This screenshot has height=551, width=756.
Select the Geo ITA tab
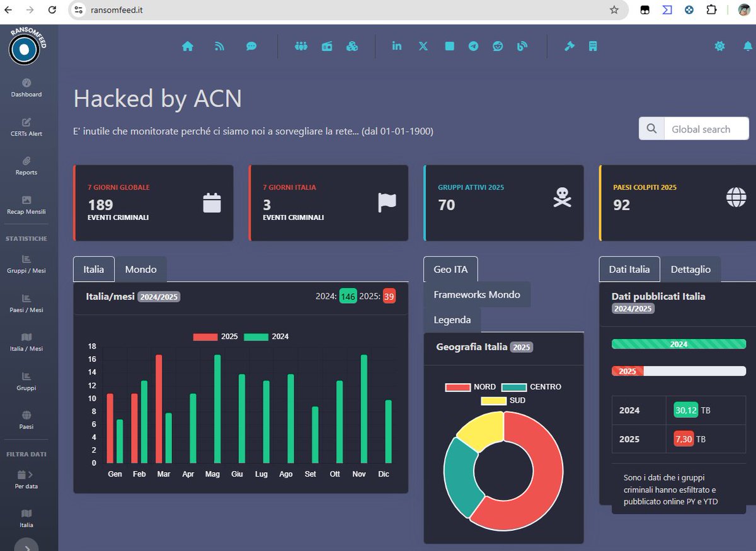click(450, 269)
